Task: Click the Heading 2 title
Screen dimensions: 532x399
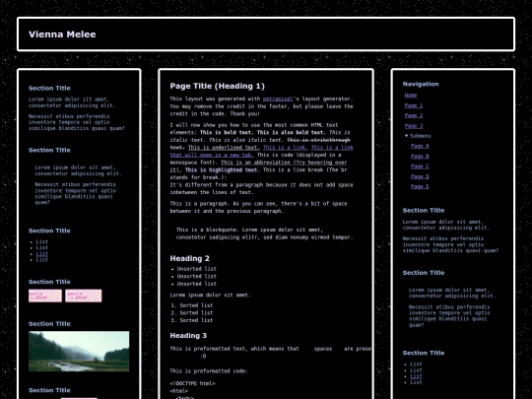Action: (x=190, y=258)
